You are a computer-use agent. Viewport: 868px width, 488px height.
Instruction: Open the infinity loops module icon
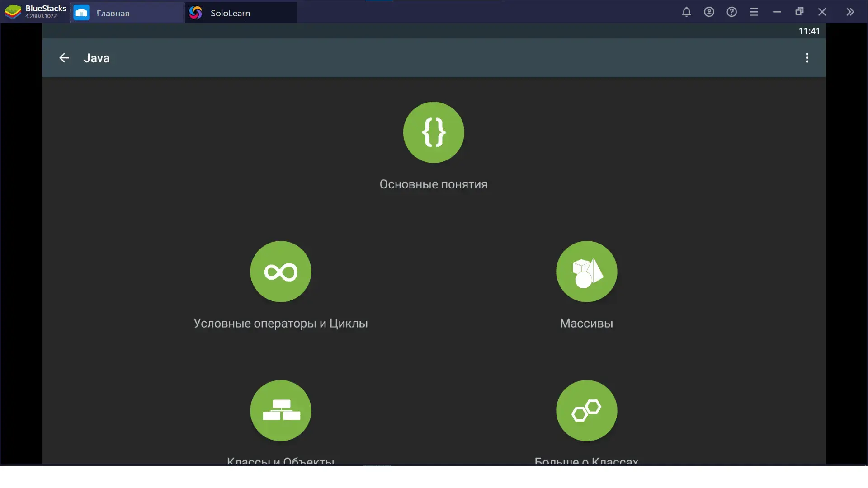[x=281, y=272]
